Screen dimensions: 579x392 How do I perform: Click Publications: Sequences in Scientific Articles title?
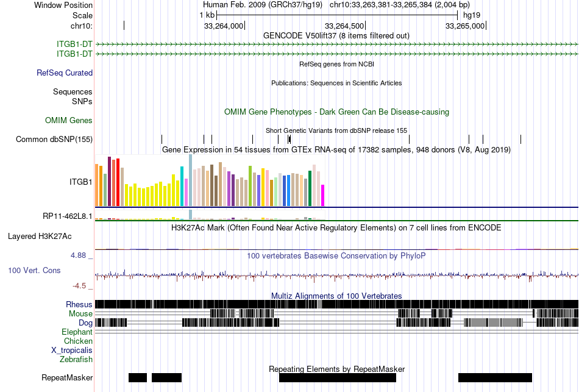336,83
